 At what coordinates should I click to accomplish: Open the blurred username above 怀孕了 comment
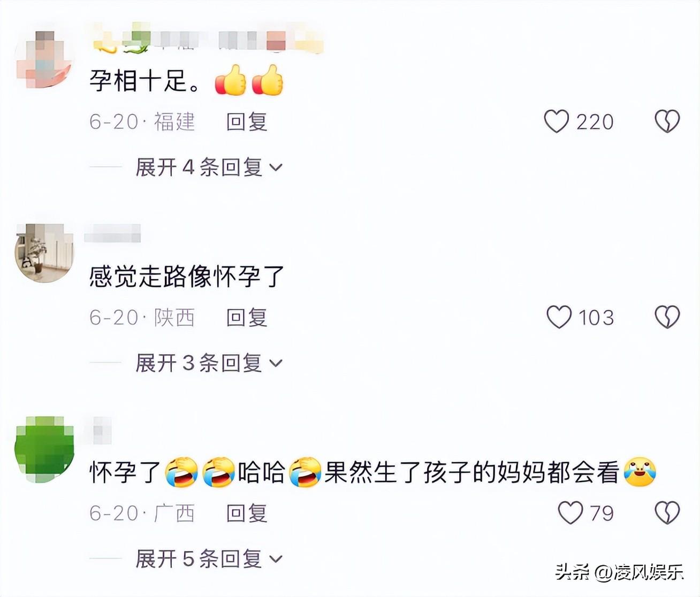pyautogui.click(x=100, y=430)
